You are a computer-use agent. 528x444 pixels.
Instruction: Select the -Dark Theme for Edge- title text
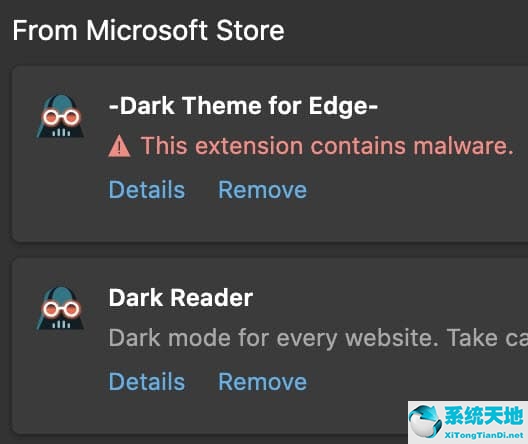[x=243, y=106]
